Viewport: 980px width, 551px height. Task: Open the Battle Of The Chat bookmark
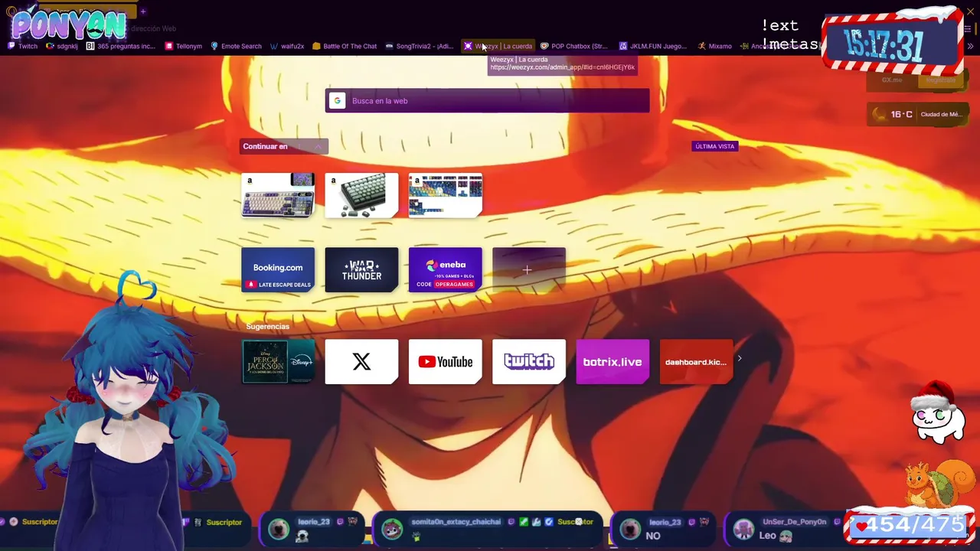click(x=345, y=46)
